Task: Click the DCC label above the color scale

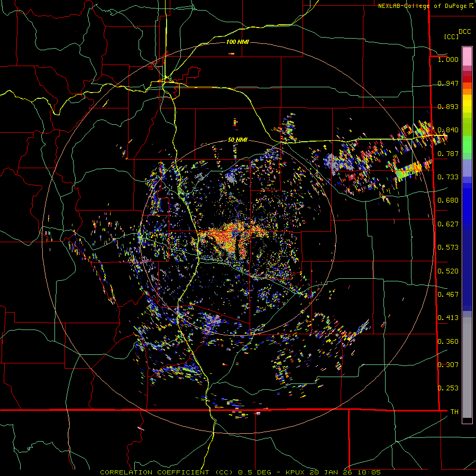Action: click(x=464, y=32)
